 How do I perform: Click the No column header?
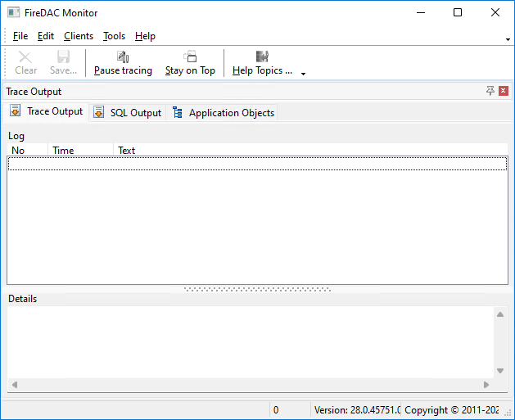(x=28, y=150)
